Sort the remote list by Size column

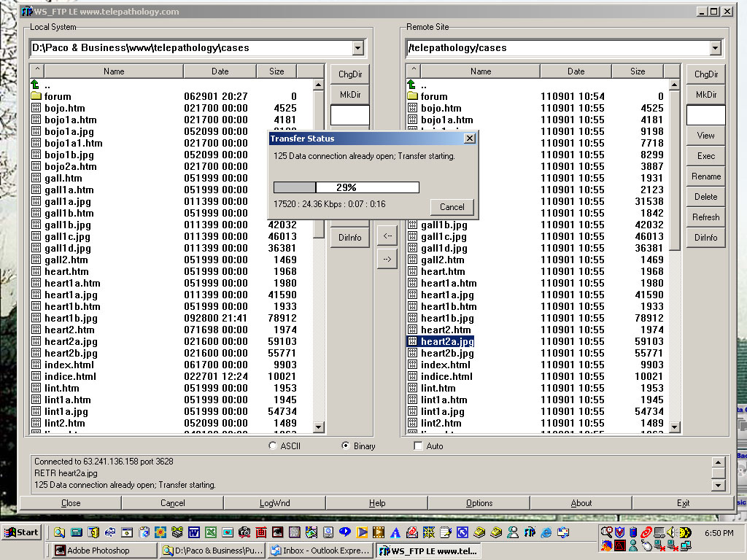[638, 71]
